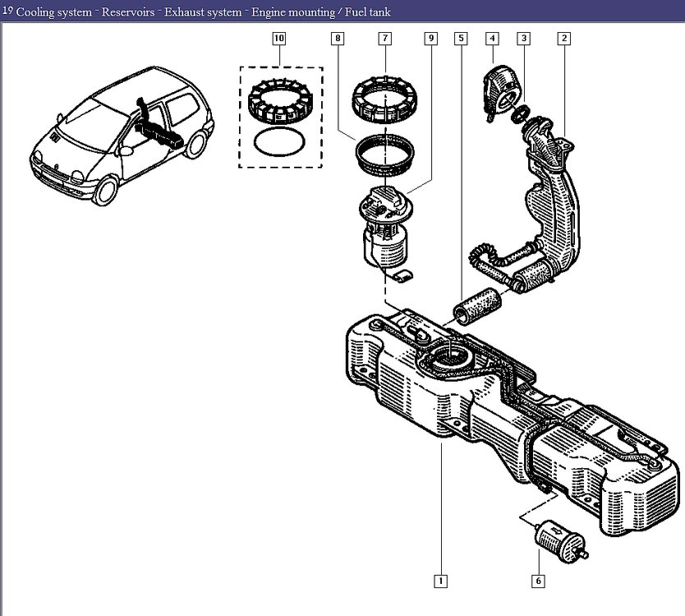685x616 pixels.
Task: Select the O-ring seal in dashed box
Action: [x=279, y=141]
